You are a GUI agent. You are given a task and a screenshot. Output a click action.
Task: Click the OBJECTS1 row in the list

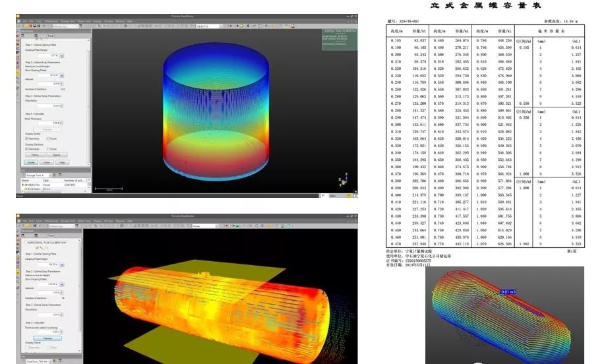coord(55,185)
